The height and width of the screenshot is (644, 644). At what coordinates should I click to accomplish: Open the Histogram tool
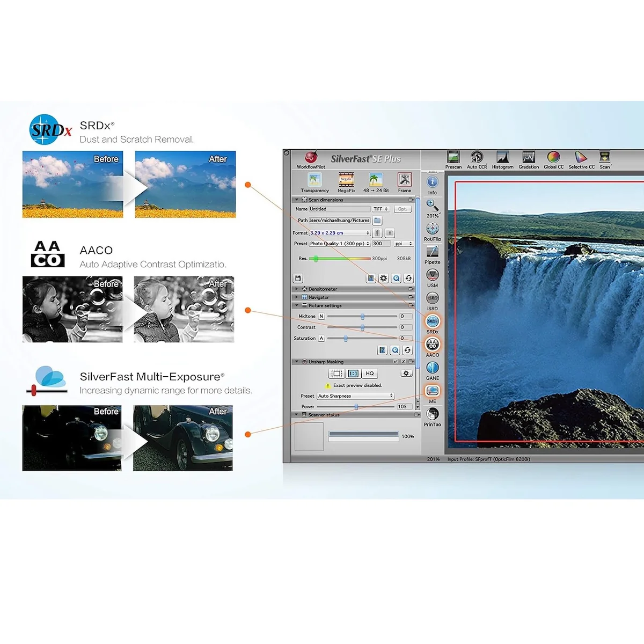[x=503, y=157]
